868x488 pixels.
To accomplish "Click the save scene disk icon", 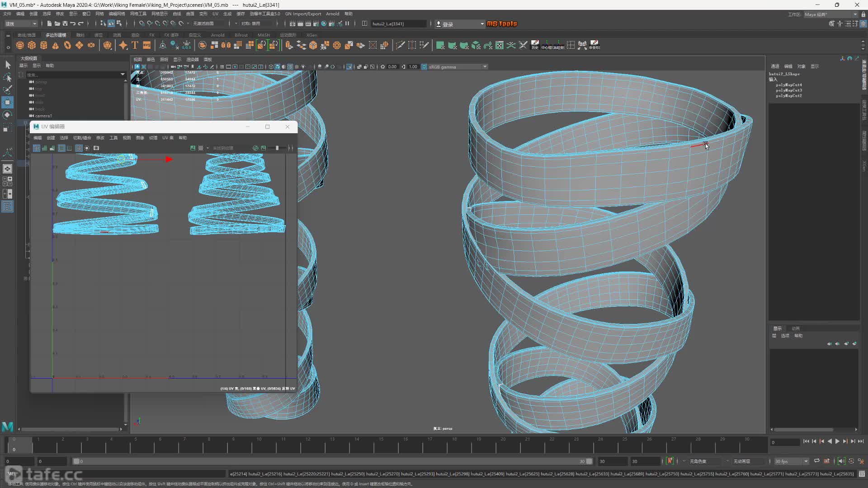I will click(65, 23).
